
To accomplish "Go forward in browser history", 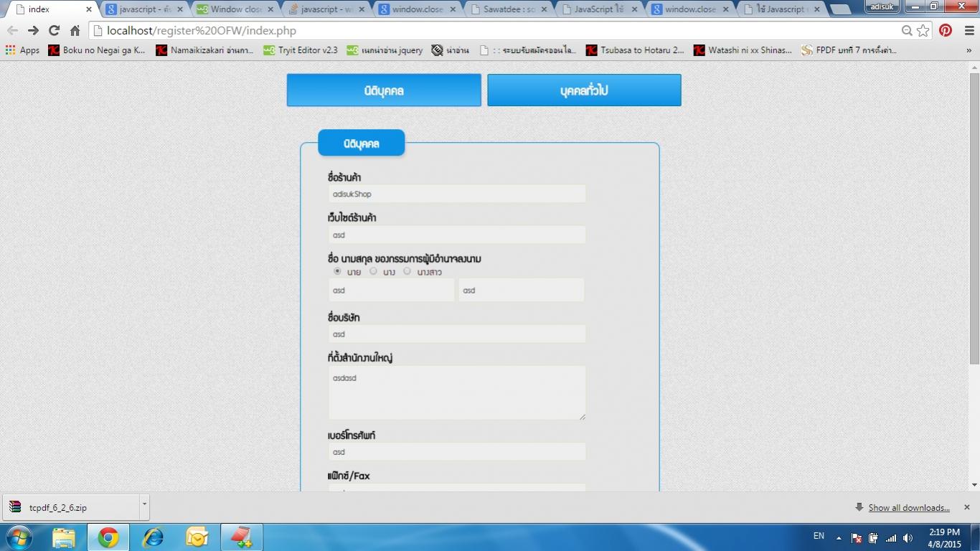I will point(33,31).
